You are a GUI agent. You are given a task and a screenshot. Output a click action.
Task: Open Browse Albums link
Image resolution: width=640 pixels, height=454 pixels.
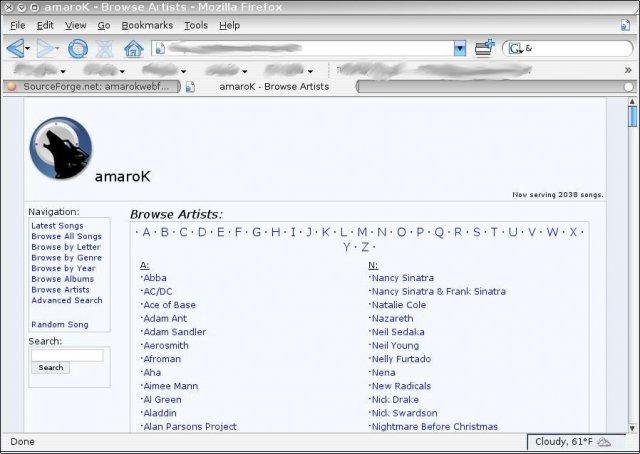[62, 279]
